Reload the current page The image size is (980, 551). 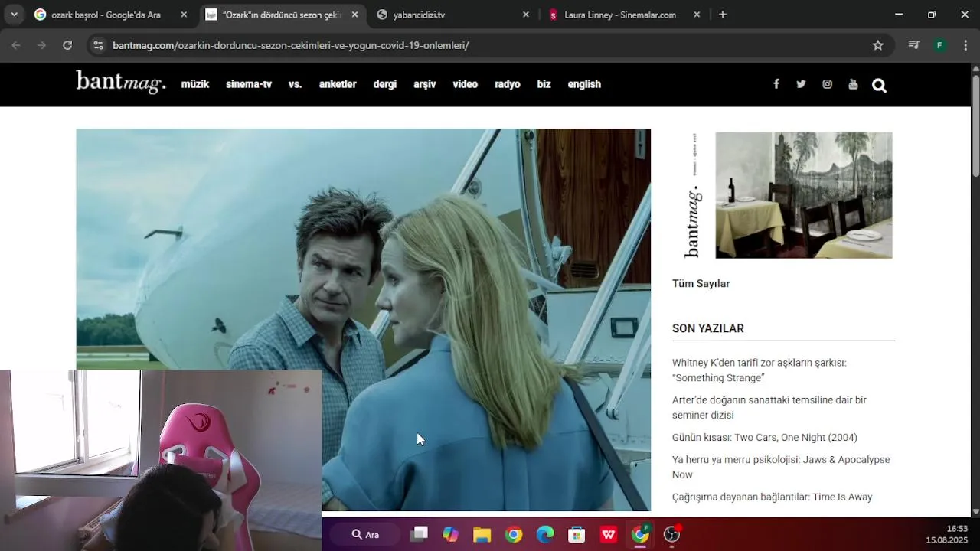pyautogui.click(x=67, y=45)
